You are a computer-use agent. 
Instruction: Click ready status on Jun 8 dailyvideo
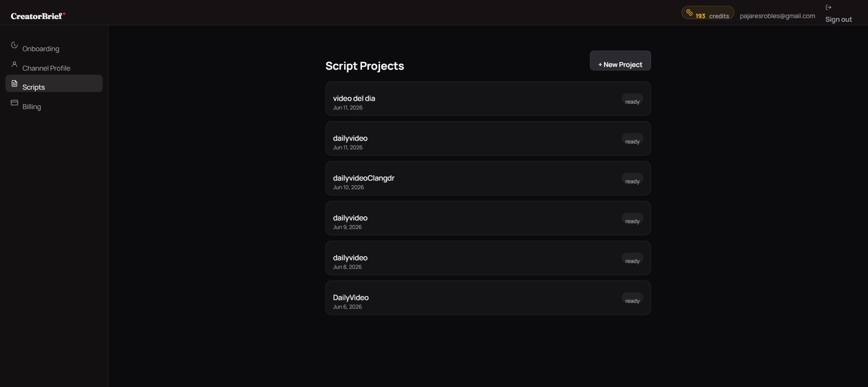click(632, 259)
